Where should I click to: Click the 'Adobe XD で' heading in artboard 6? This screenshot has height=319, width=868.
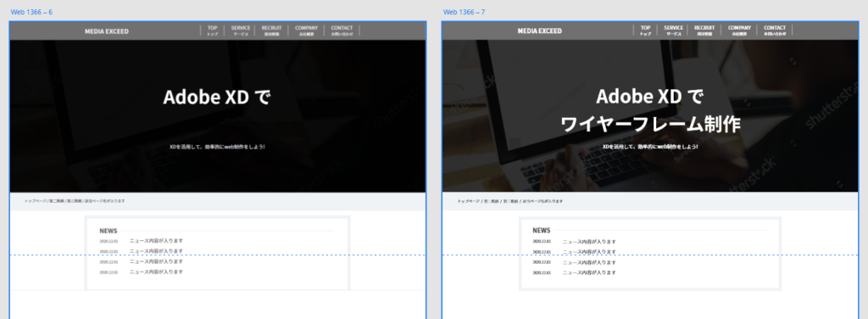tap(217, 98)
